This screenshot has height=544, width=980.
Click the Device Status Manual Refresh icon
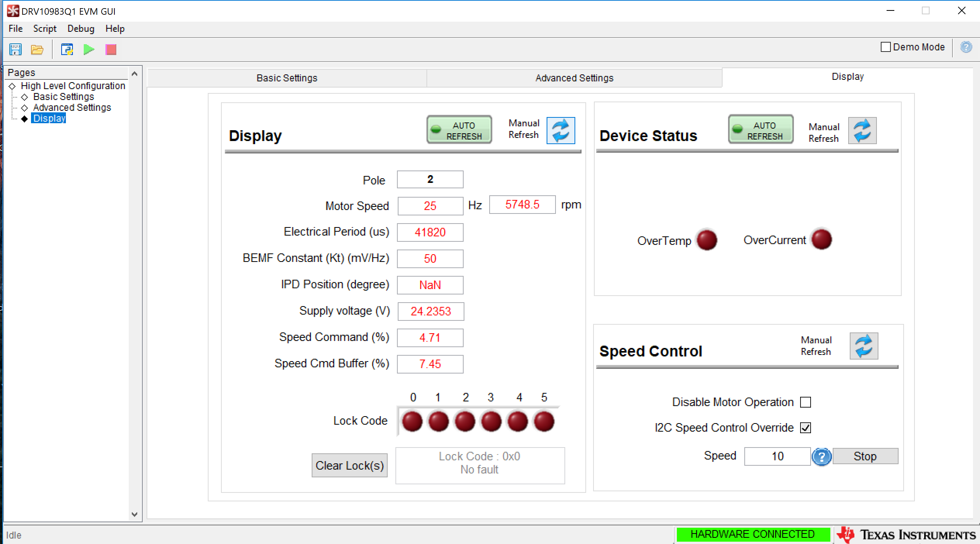862,131
